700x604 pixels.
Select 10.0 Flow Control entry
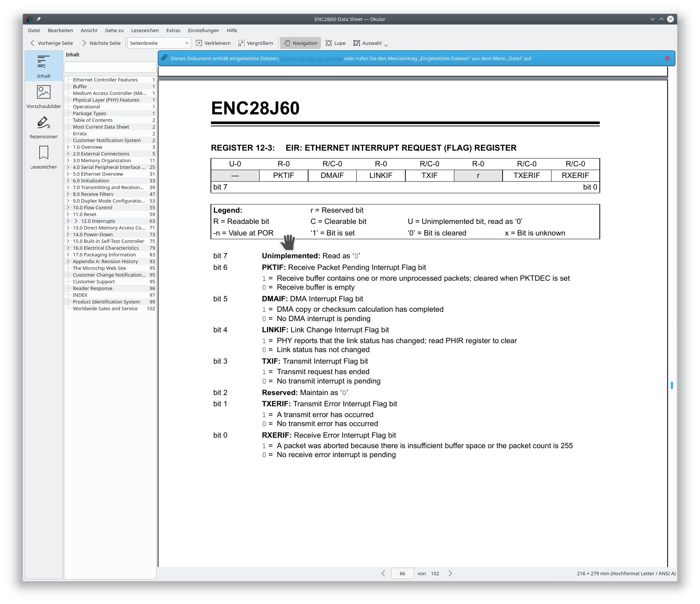click(x=110, y=207)
